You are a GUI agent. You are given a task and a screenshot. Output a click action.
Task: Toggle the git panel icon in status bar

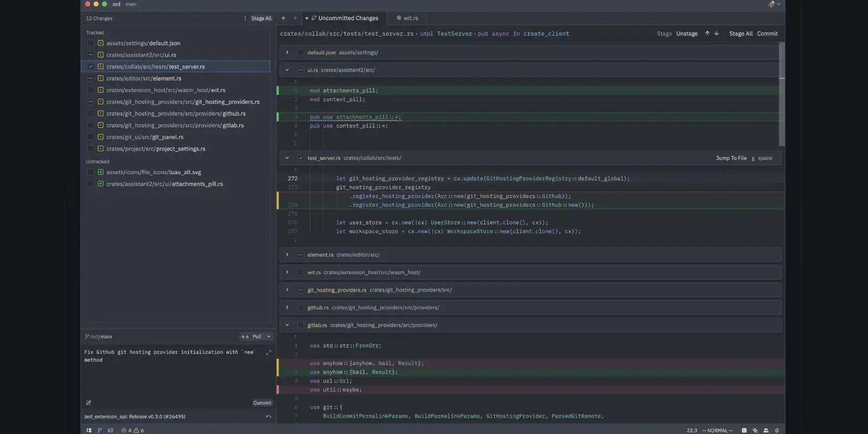click(99, 430)
